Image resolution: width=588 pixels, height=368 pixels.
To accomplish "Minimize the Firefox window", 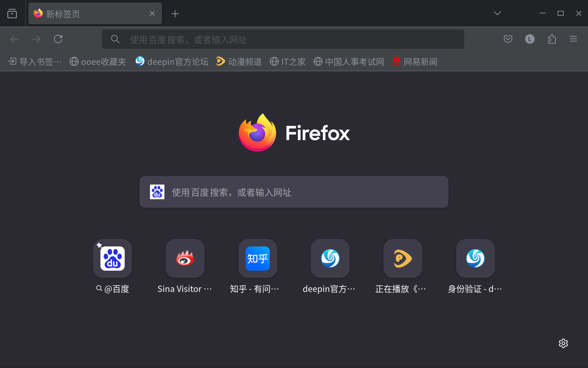I will click(543, 13).
